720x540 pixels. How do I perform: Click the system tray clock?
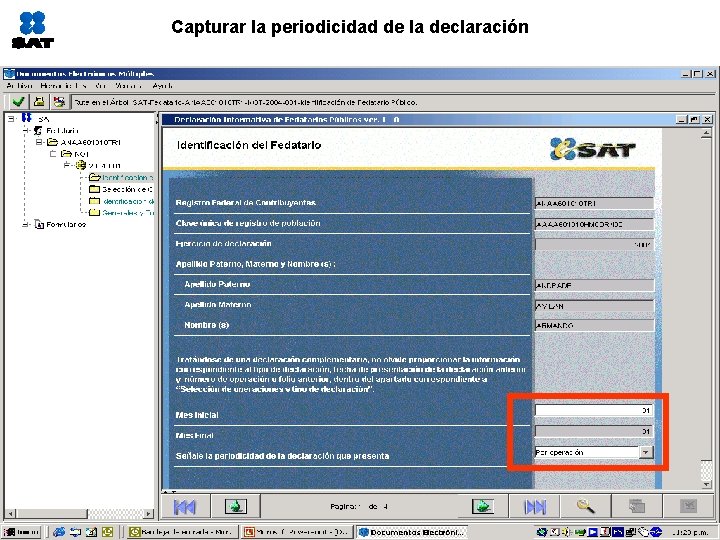point(692,532)
